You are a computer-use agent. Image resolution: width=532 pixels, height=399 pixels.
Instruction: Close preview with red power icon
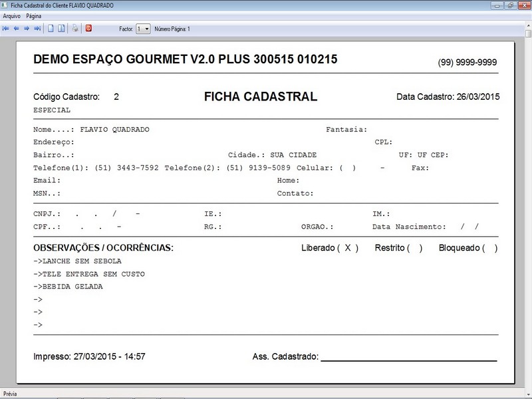coord(88,28)
